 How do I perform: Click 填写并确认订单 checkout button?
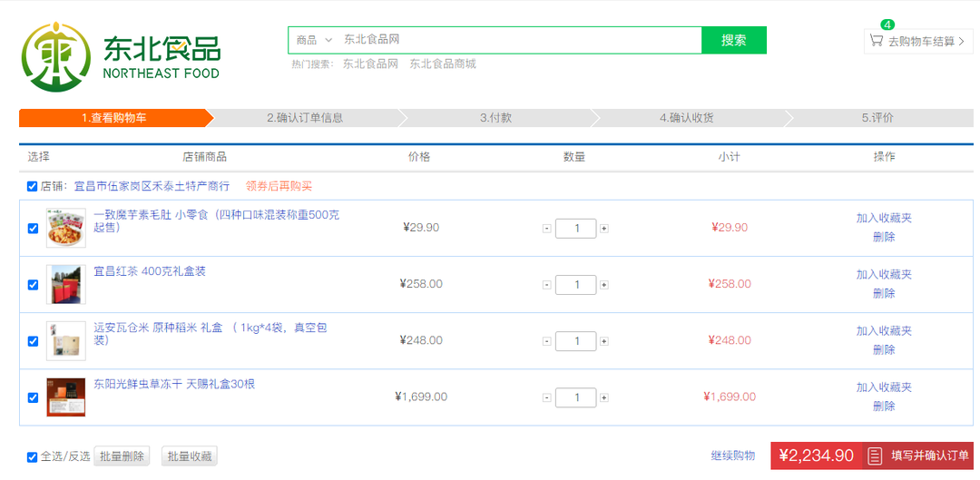coord(920,456)
